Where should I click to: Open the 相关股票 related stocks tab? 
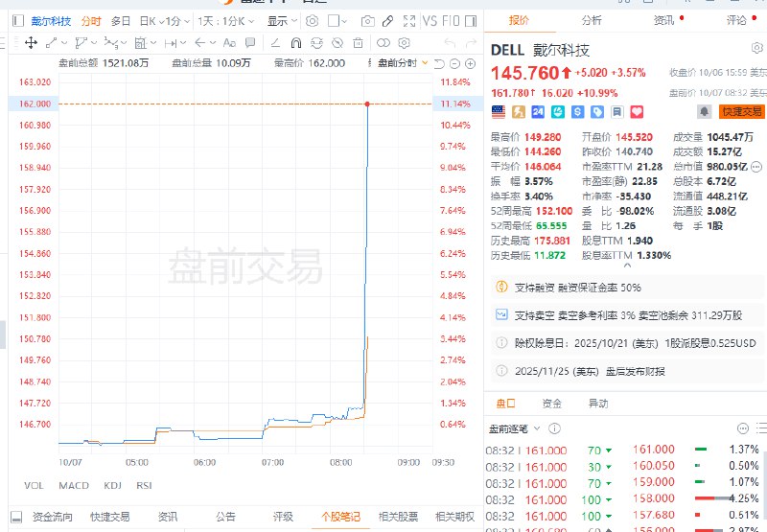398,517
